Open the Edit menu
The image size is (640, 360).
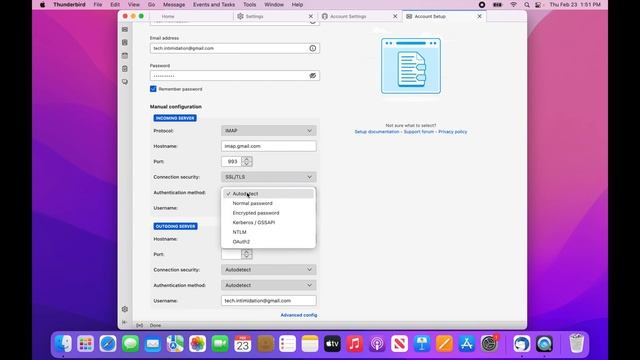(115, 4)
